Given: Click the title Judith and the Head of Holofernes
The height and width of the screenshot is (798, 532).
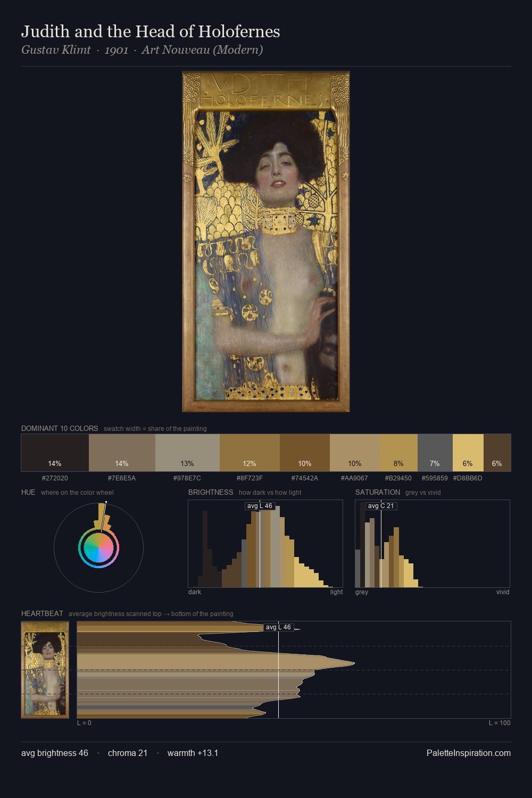Looking at the screenshot, I should coord(151,32).
